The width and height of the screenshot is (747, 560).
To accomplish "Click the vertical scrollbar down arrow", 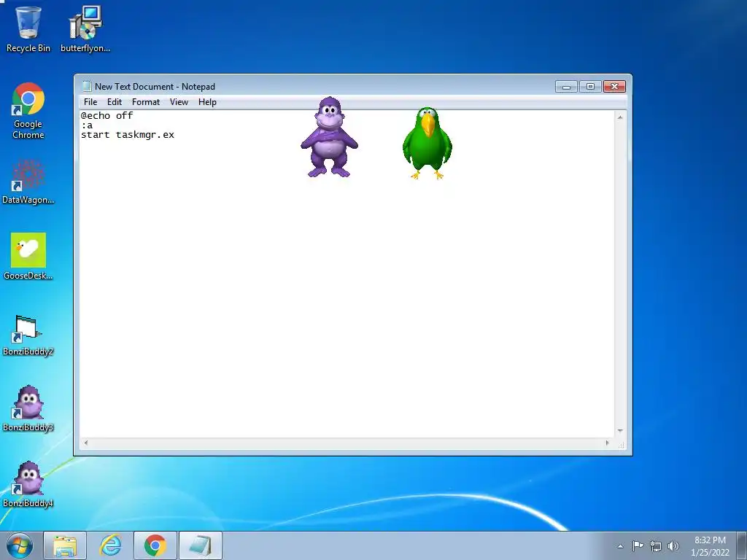I will 620,430.
